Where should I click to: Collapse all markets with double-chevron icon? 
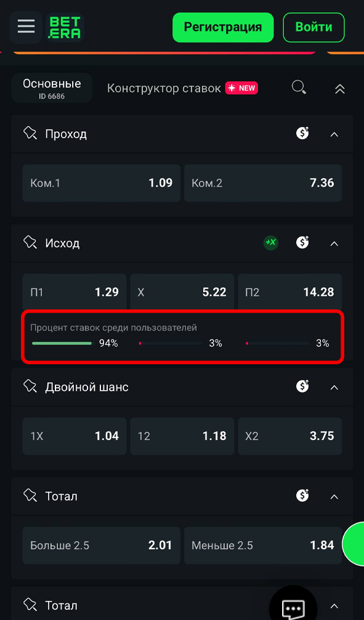[339, 89]
